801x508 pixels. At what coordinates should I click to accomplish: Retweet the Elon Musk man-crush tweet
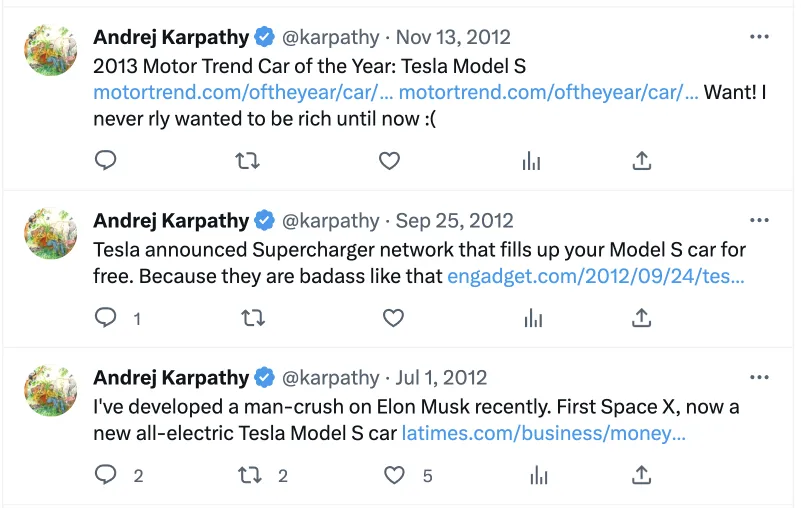click(251, 475)
